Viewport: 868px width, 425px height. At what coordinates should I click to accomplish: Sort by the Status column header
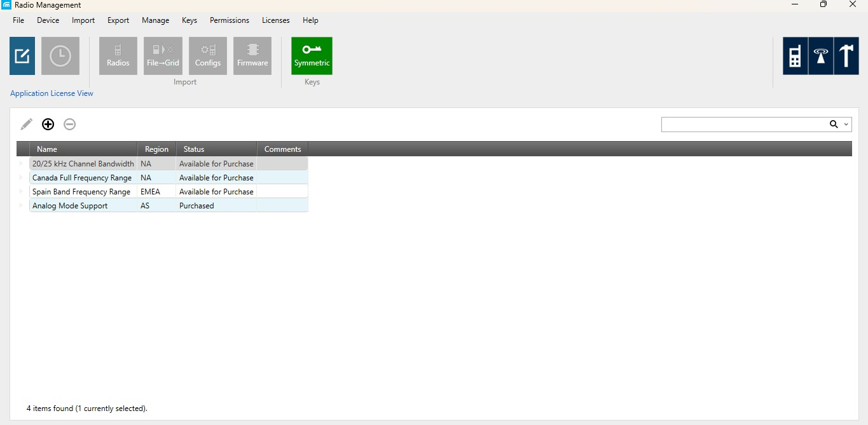(217, 149)
